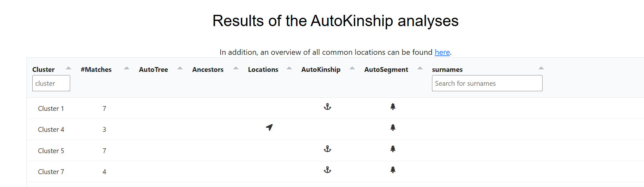Open AutoSegment tree icon for Cluster 5
The image size is (644, 187).
(393, 149)
